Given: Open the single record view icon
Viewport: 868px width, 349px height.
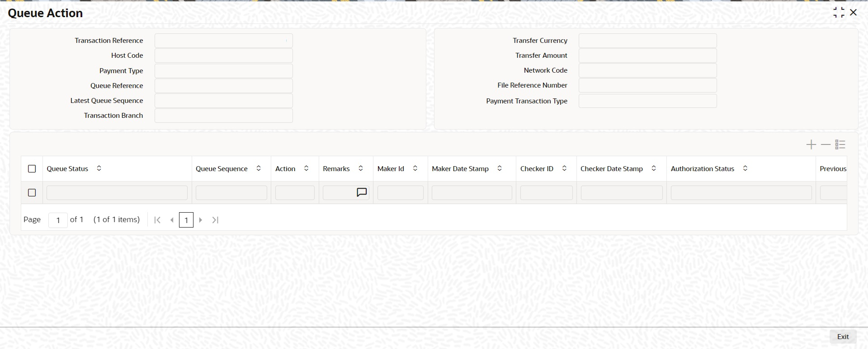Looking at the screenshot, I should tap(840, 144).
